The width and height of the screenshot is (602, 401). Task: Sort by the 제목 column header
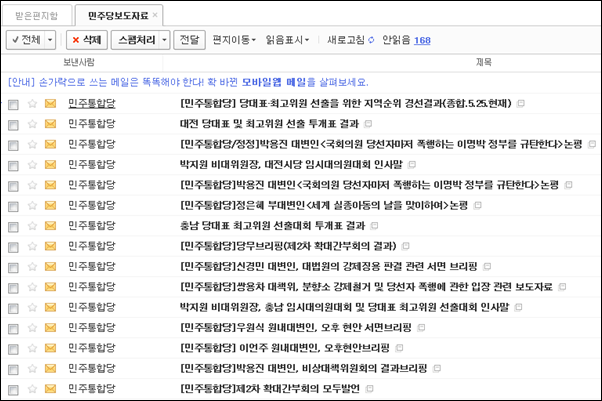[484, 62]
